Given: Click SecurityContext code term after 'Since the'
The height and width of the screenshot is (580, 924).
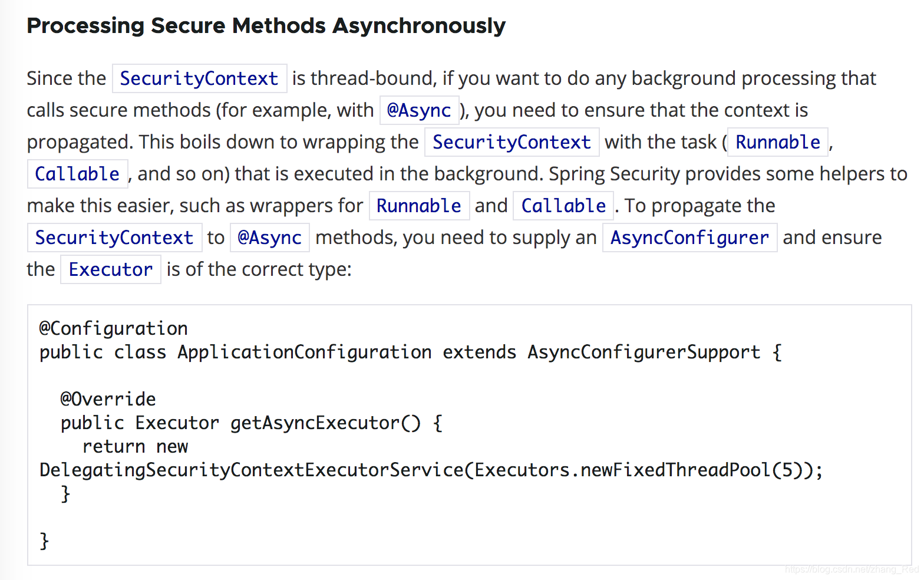Looking at the screenshot, I should [199, 78].
